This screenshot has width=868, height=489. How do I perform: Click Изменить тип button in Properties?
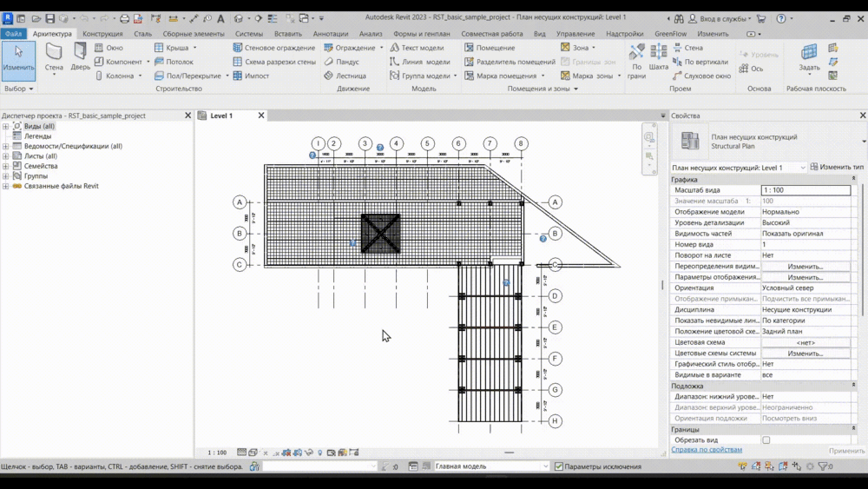[837, 167]
